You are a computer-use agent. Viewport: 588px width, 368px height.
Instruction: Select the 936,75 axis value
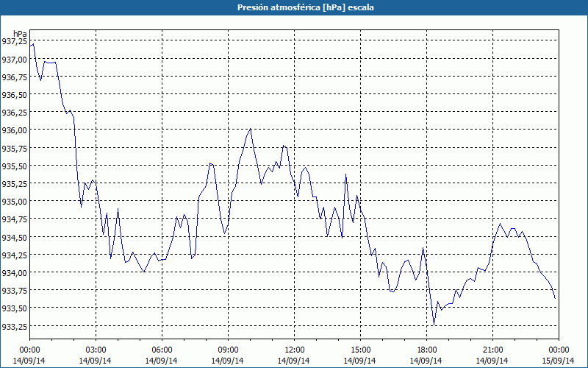(14, 77)
